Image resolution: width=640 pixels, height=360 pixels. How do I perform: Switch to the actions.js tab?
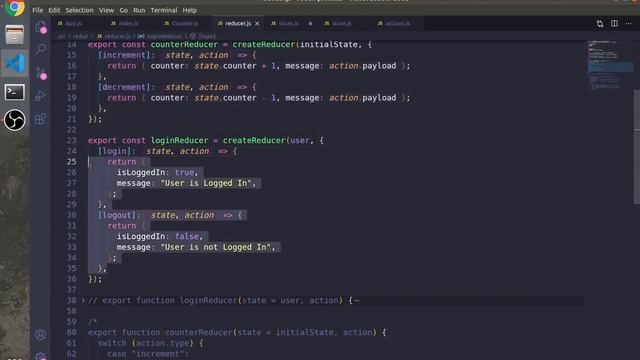tap(398, 24)
